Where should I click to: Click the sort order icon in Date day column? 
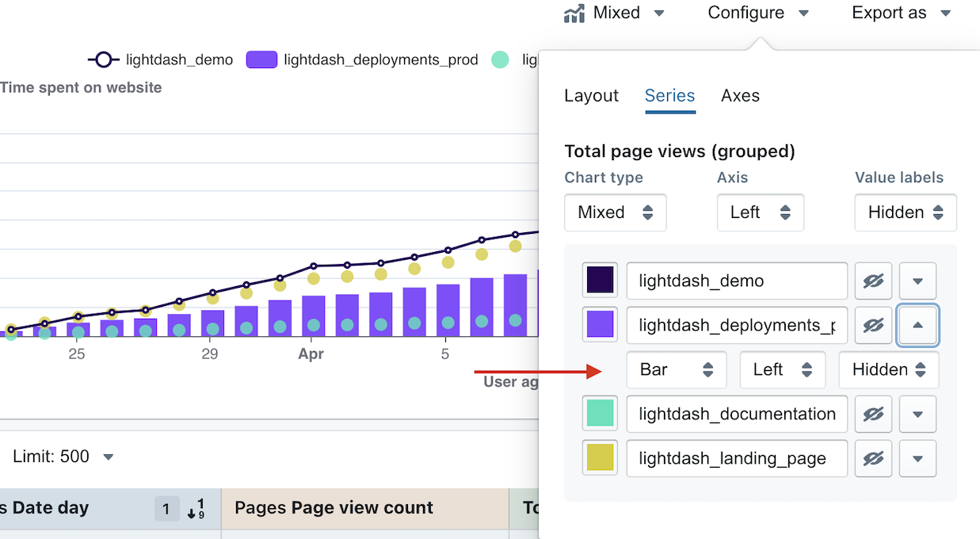[x=196, y=508]
